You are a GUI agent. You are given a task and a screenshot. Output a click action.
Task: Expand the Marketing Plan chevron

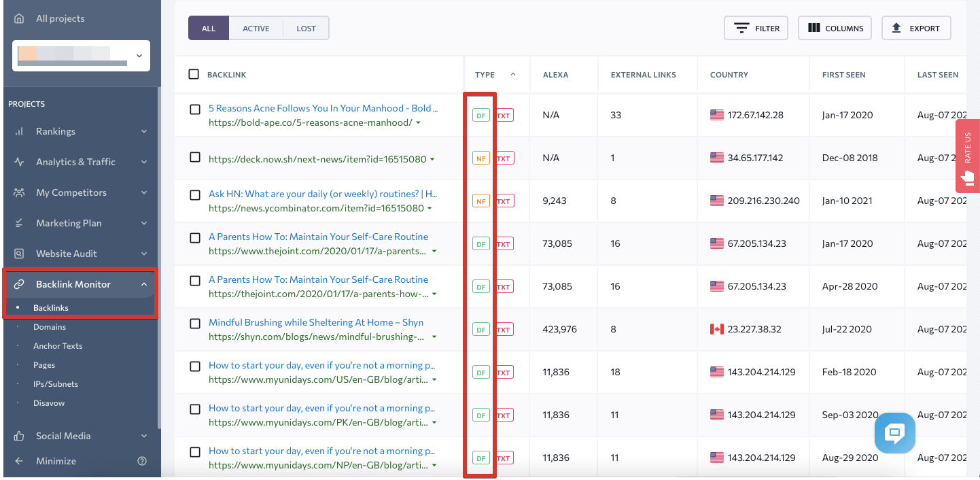[x=144, y=223]
